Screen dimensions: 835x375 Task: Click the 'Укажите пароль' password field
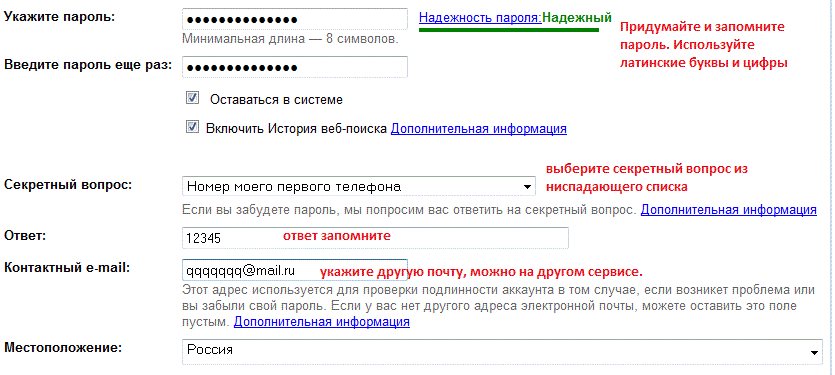click(x=295, y=19)
